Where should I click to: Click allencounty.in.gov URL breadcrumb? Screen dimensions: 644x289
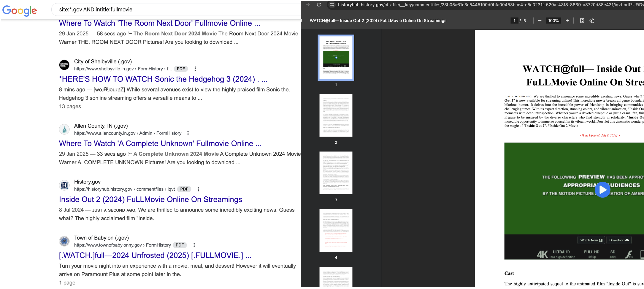tap(127, 133)
